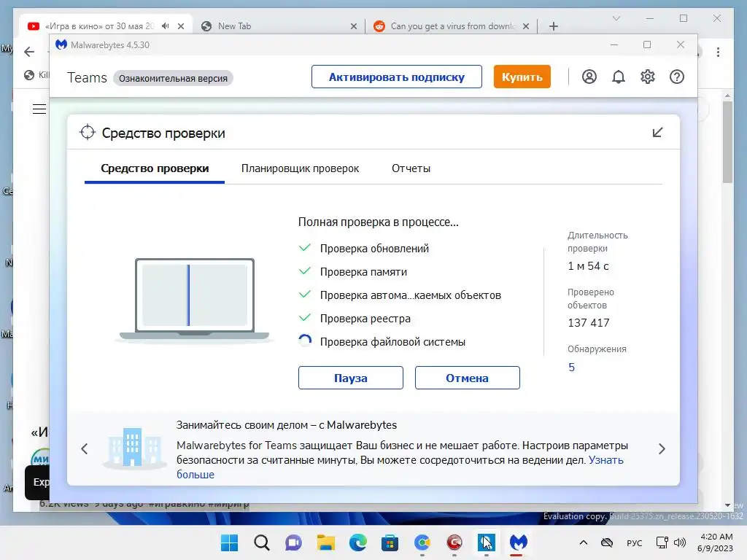Click the Malwarebytes logo in the title bar
This screenshot has width=747, height=560.
coord(61,44)
